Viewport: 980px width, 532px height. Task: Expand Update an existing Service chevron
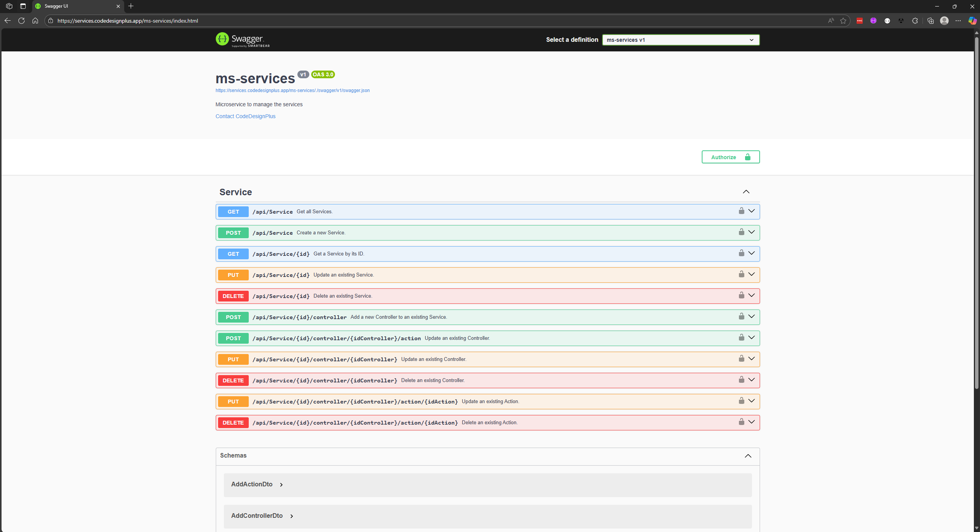click(x=752, y=274)
